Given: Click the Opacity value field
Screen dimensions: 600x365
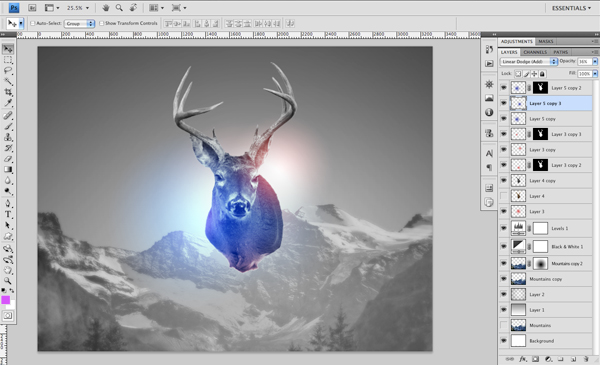Looking at the screenshot, I should (x=584, y=62).
